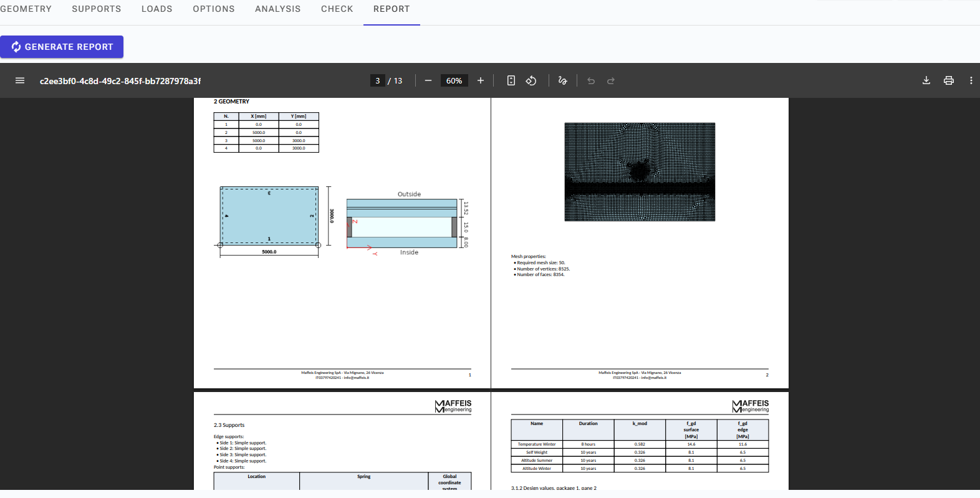The image size is (980, 498).
Task: Click the zoom in plus icon
Action: 481,80
